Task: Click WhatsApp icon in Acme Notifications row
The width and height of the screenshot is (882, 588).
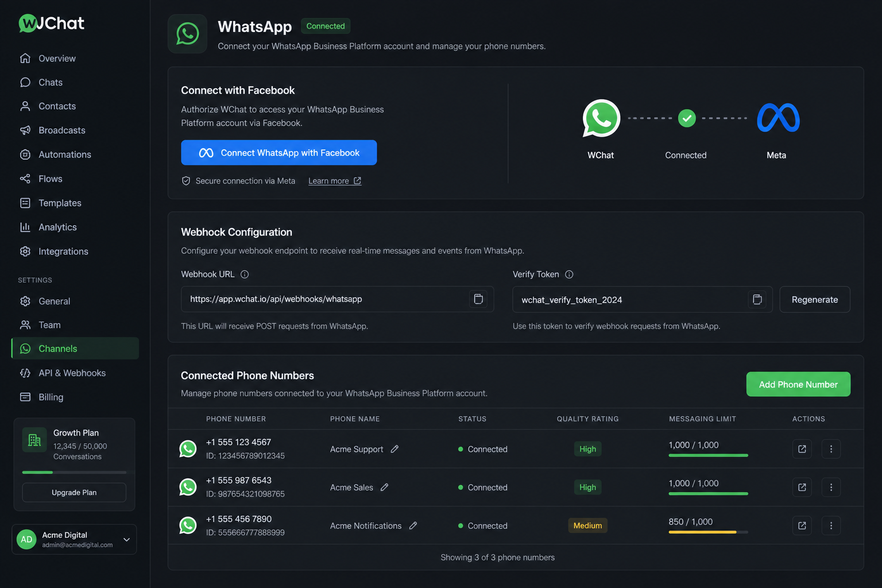Action: pyautogui.click(x=188, y=525)
